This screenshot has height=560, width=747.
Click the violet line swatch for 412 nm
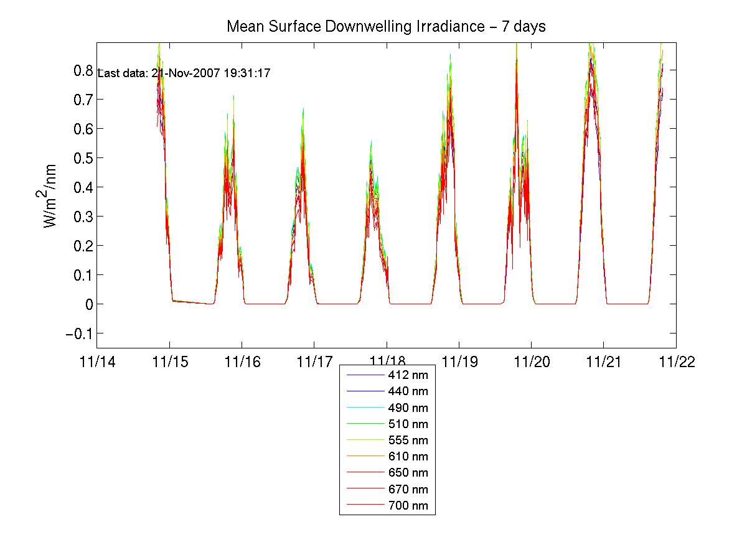362,375
